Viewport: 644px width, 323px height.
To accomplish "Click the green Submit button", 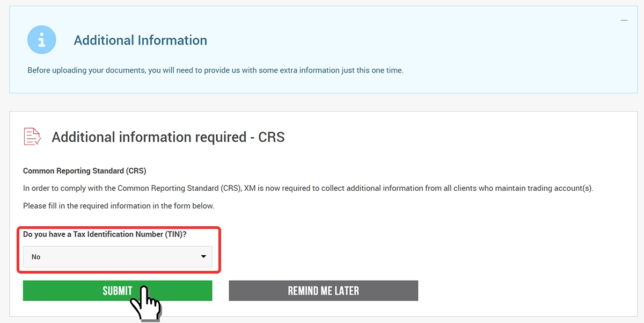I will point(118,291).
